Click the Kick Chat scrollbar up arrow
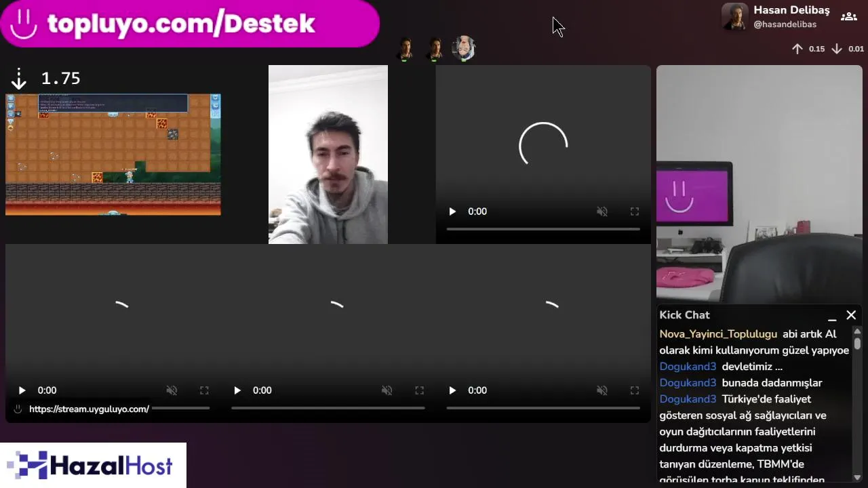The image size is (868, 488). click(857, 331)
